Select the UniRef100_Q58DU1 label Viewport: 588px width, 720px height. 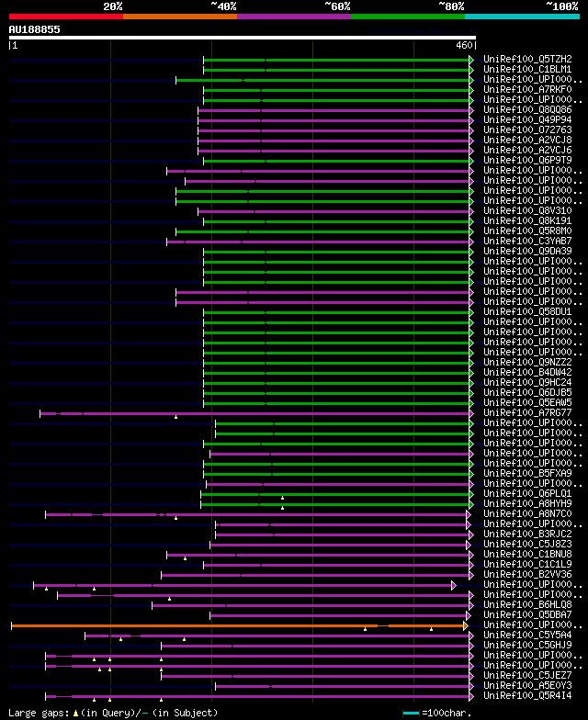click(x=527, y=311)
